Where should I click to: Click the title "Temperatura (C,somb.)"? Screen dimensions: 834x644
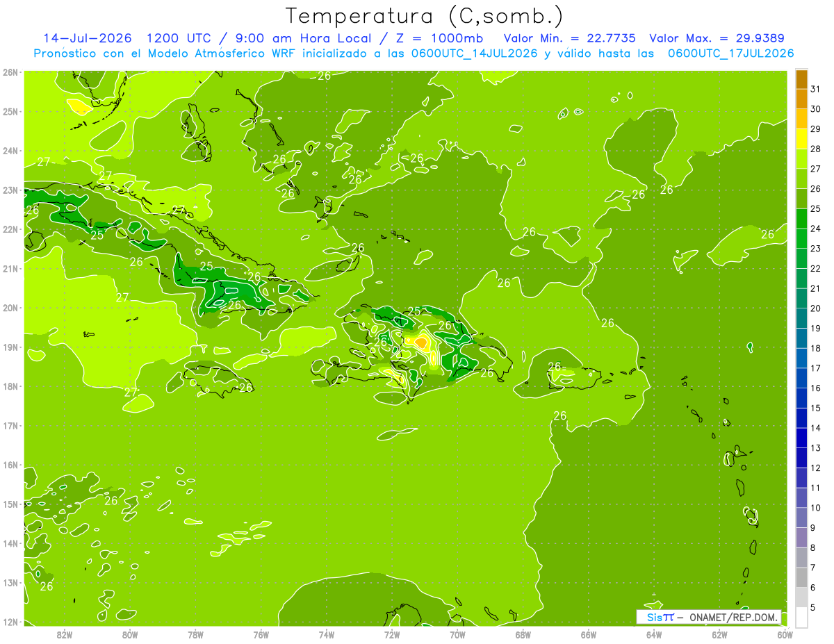coord(425,16)
